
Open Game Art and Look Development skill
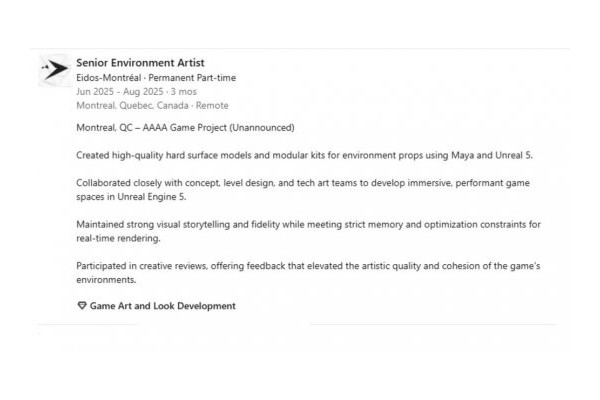click(163, 306)
